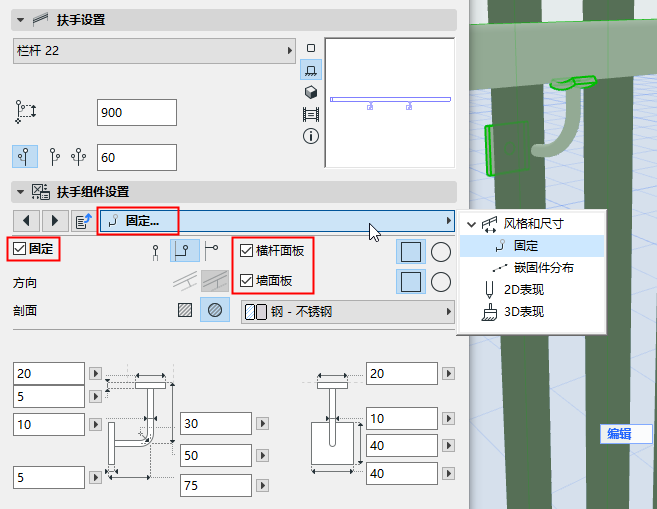Image resolution: width=657 pixels, height=509 pixels.
Task: Edit the 60 offset field
Action: [137, 158]
